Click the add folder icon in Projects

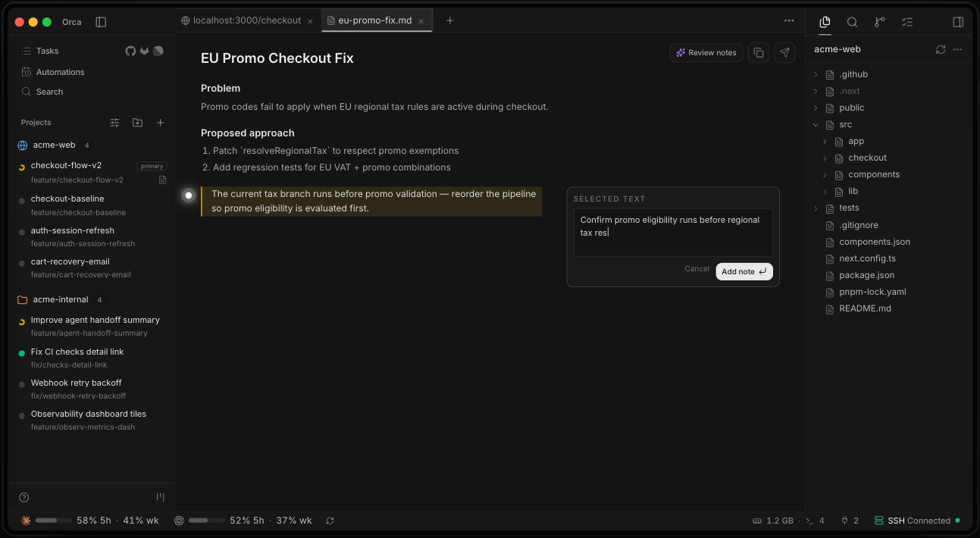137,123
